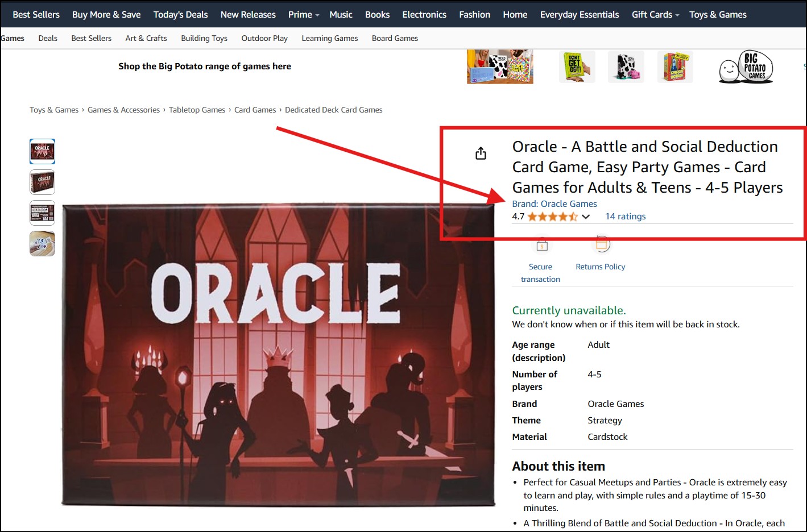Expand the rating breakdown chevron

click(x=586, y=217)
